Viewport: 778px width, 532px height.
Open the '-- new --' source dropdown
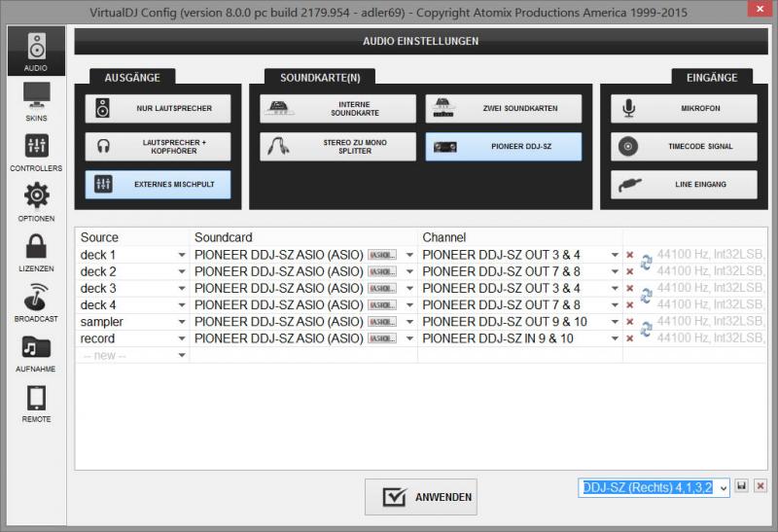(x=182, y=355)
